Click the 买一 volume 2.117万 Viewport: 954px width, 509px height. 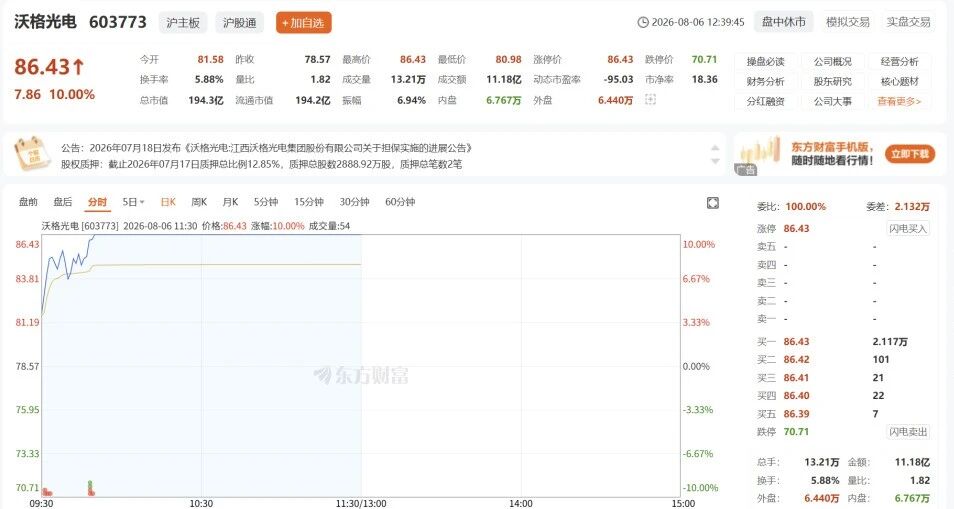[890, 342]
